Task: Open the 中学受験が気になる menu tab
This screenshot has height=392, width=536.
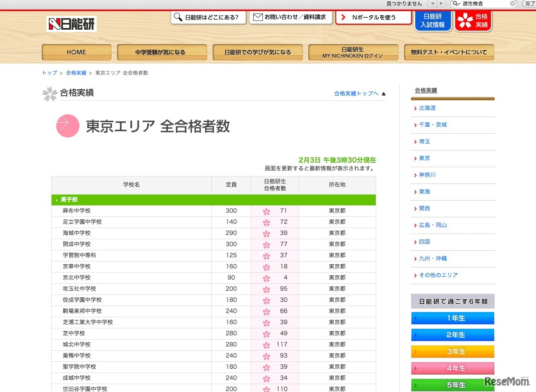Action: click(162, 52)
